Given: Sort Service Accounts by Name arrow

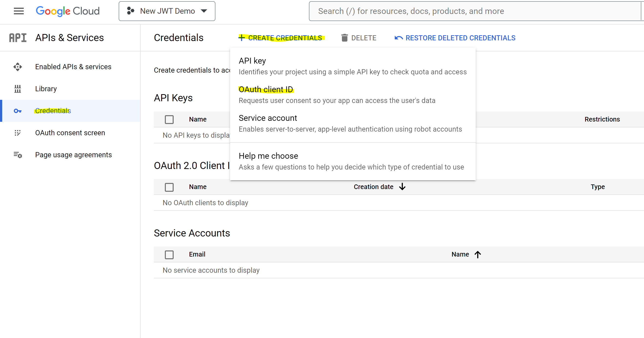Looking at the screenshot, I should pyautogui.click(x=478, y=254).
